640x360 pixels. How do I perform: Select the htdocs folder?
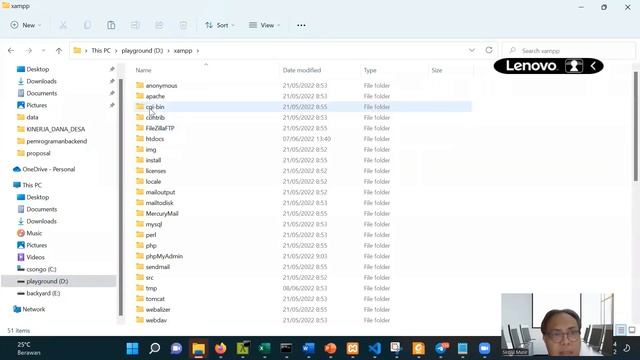[155, 139]
